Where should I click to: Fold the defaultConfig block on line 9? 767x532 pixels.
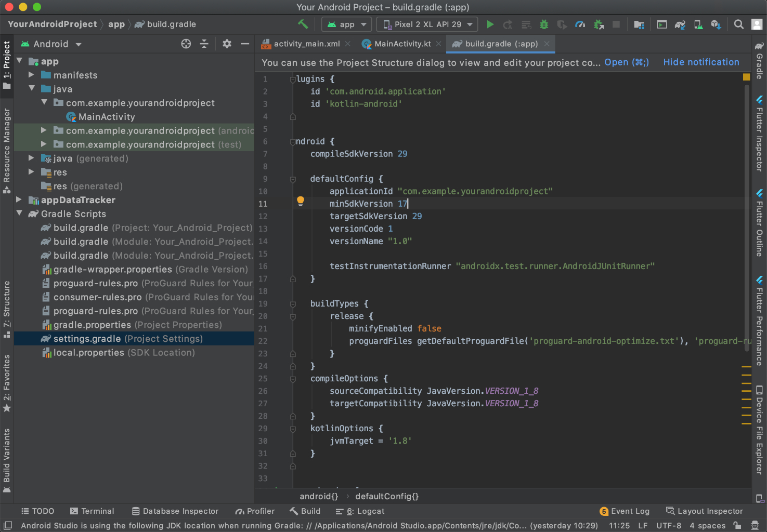click(x=293, y=179)
